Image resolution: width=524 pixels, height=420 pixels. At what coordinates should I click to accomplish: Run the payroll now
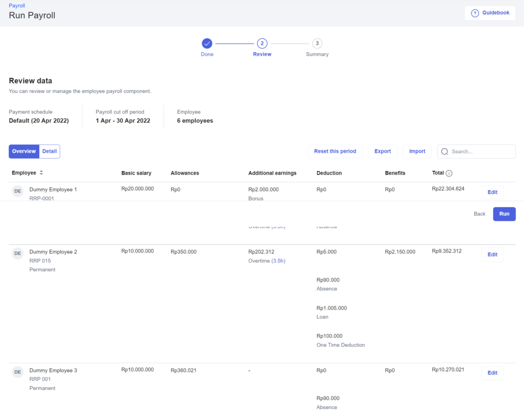504,214
